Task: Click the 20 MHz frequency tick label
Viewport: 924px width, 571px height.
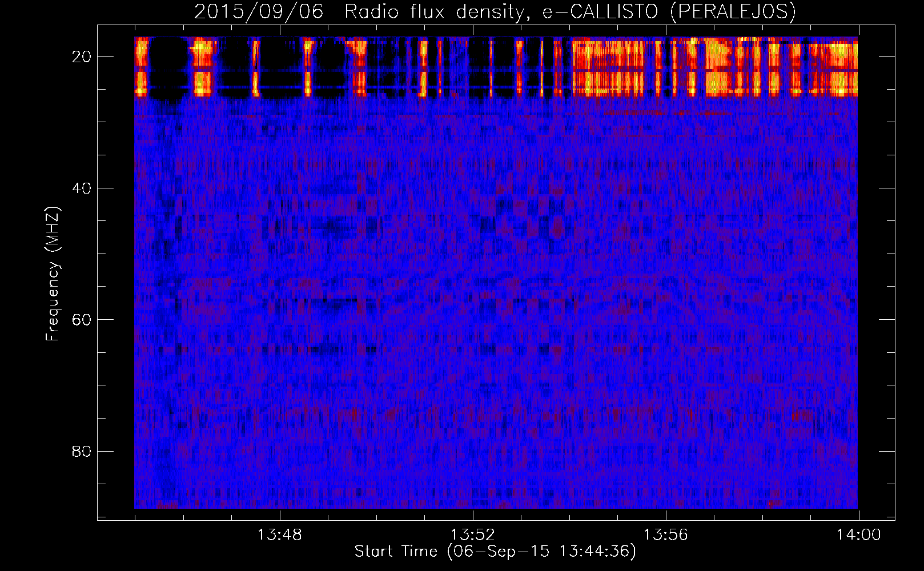Action: pyautogui.click(x=82, y=57)
